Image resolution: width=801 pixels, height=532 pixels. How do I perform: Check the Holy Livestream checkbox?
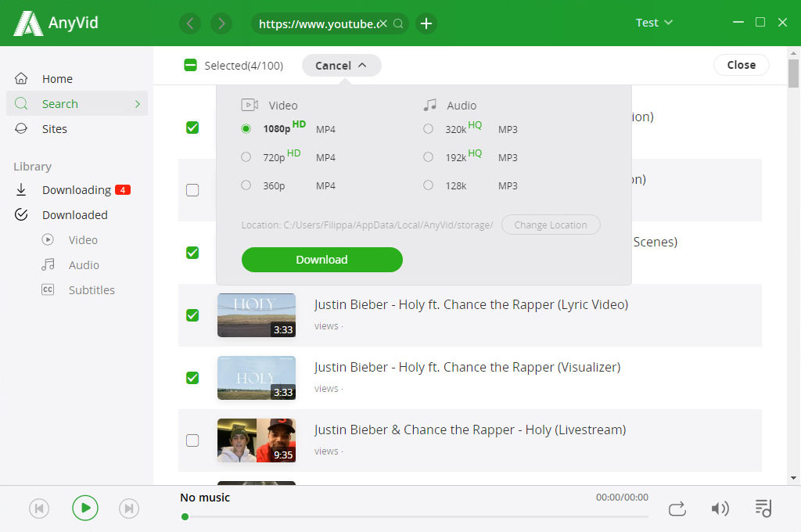192,440
